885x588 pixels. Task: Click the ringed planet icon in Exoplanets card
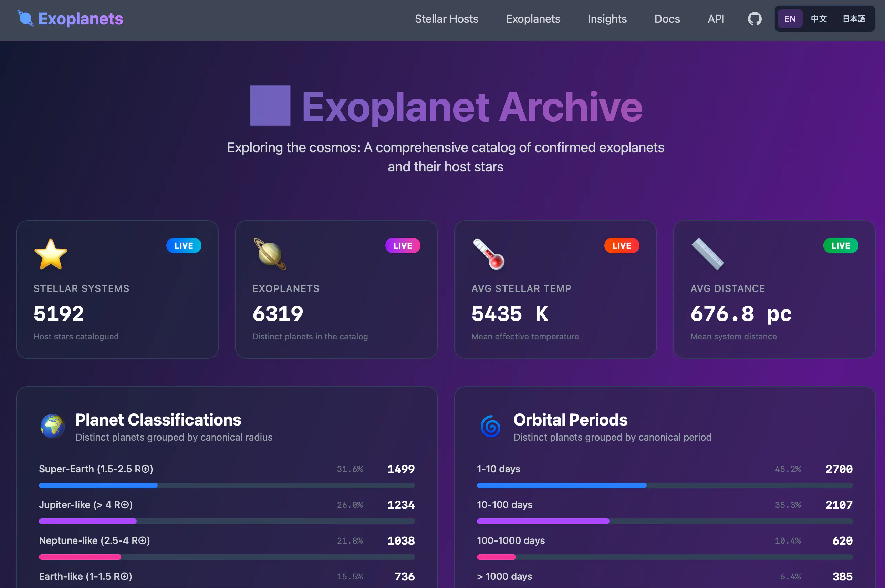(270, 254)
